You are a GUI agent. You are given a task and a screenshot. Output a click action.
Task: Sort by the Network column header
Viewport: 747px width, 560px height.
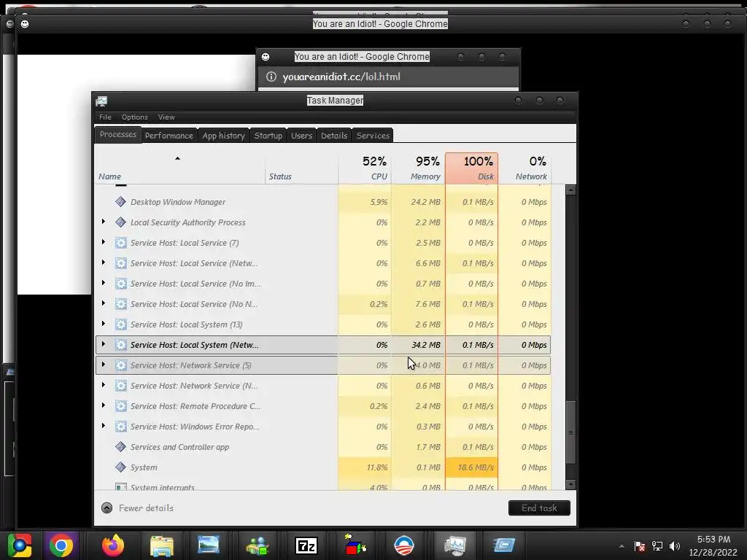coord(525,168)
